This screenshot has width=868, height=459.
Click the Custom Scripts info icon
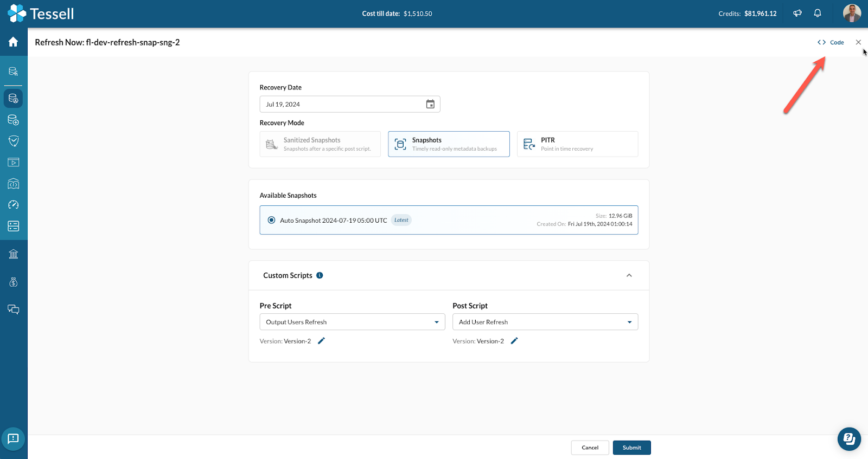[320, 275]
